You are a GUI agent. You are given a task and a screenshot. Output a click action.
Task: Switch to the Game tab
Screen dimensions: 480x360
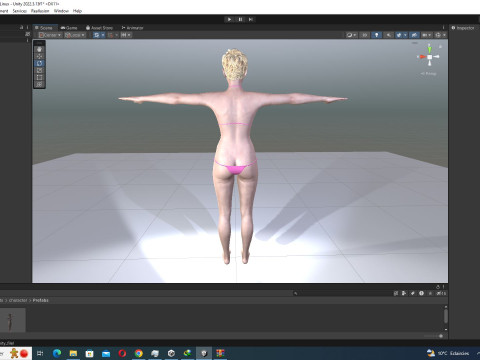pyautogui.click(x=69, y=28)
